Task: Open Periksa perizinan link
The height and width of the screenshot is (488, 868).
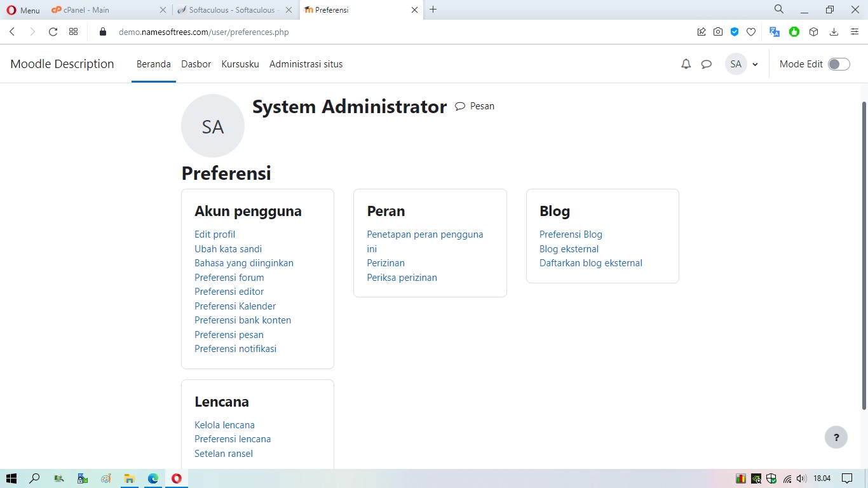Action: 402,278
